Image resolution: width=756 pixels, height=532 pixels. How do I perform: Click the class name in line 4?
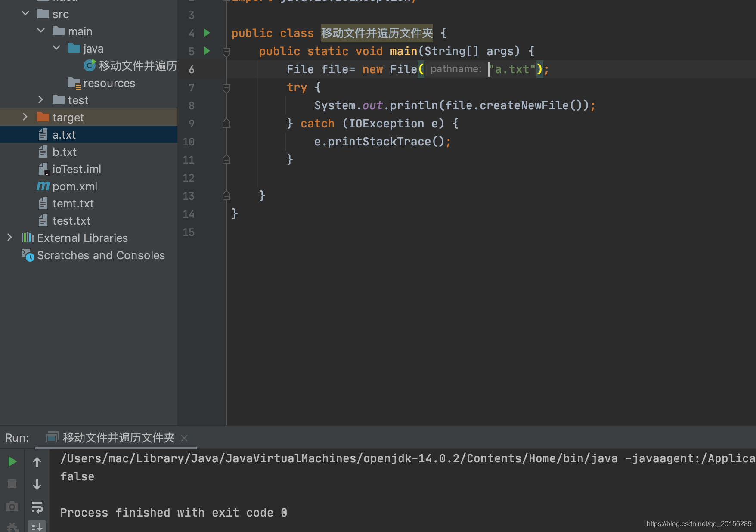(377, 33)
